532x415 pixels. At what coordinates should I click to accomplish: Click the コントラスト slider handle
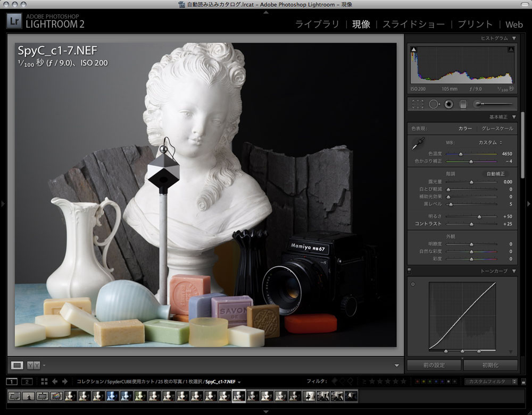point(471,224)
